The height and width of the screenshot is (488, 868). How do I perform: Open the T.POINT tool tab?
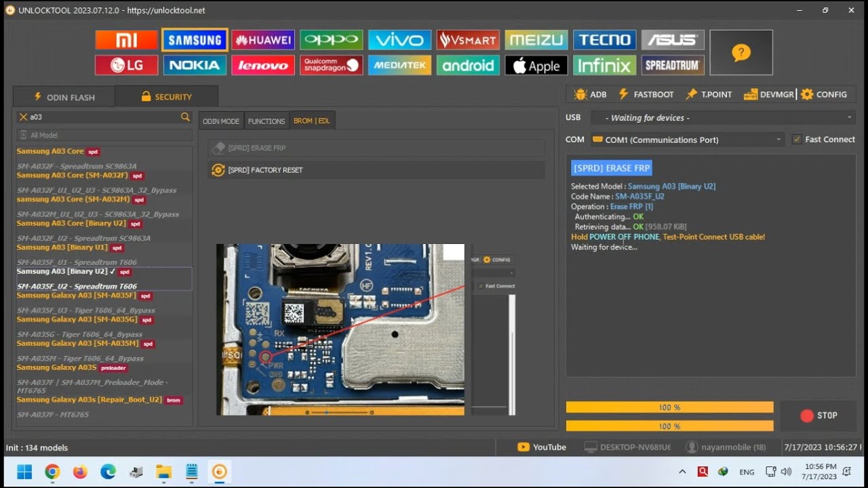[x=709, y=95]
